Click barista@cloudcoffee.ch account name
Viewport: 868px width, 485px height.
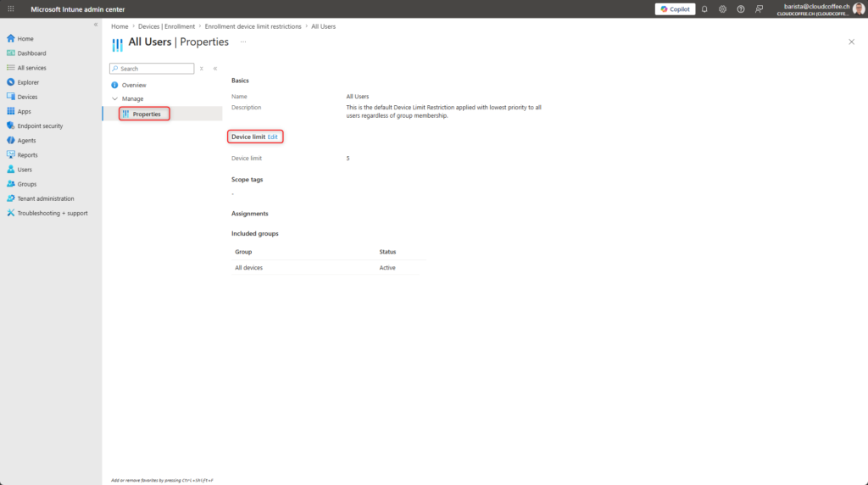click(x=816, y=6)
